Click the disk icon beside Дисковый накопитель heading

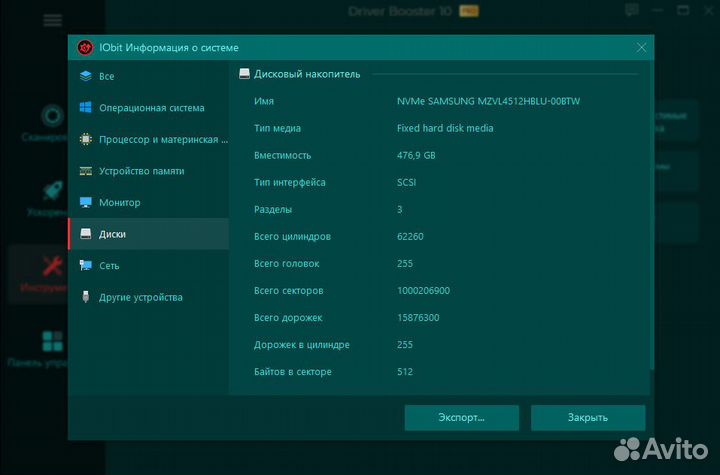tap(244, 74)
